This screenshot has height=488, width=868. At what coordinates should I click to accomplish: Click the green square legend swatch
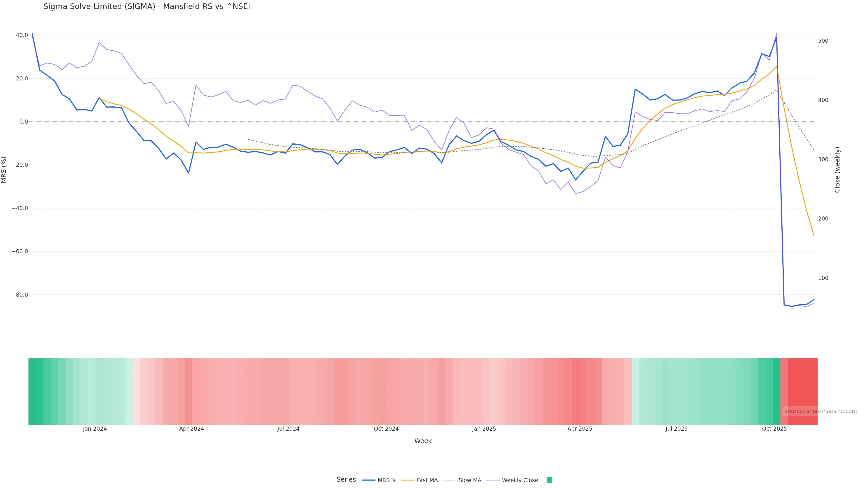549,480
